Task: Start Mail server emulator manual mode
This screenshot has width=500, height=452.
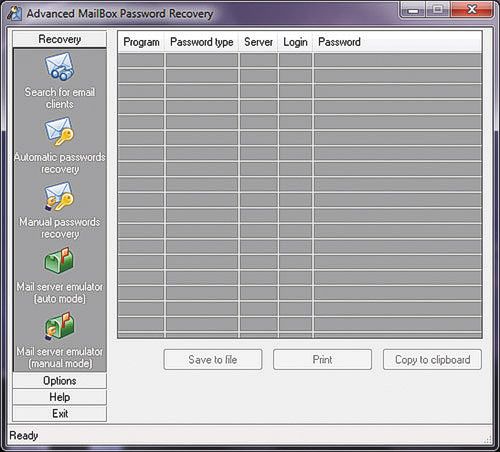Action: coord(60,326)
